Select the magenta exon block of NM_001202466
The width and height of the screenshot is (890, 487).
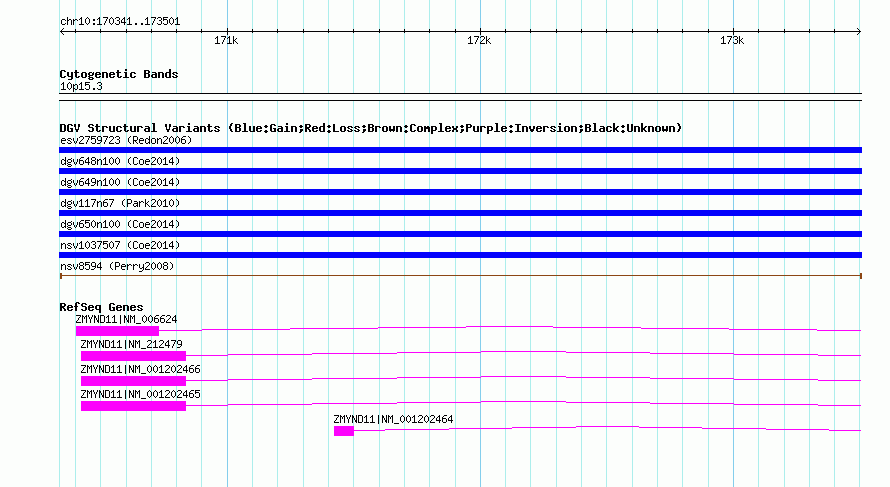133,381
